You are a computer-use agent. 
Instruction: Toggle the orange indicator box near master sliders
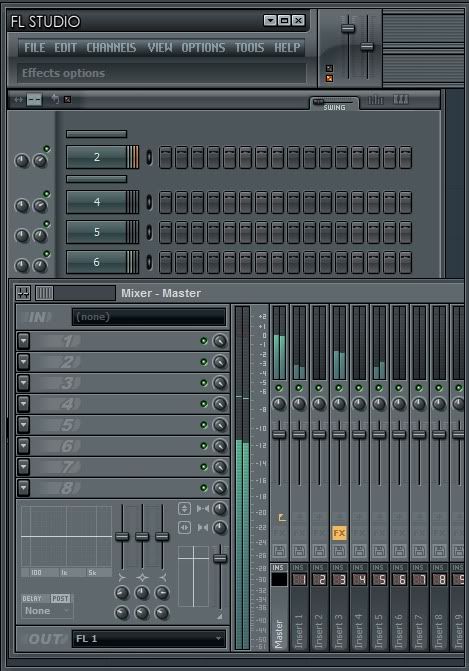point(329,78)
